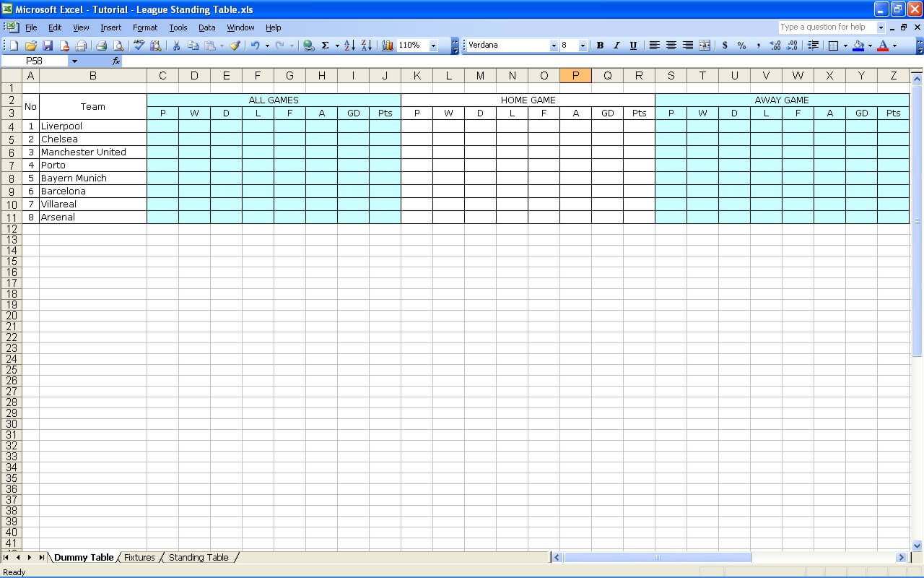Open the 110% zoom dropdown
924x578 pixels.
tap(433, 46)
